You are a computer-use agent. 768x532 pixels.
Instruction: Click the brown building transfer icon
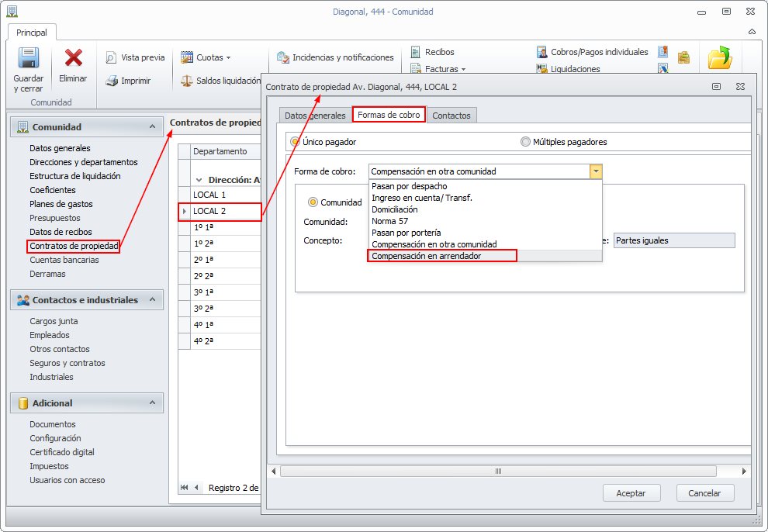coord(683,57)
